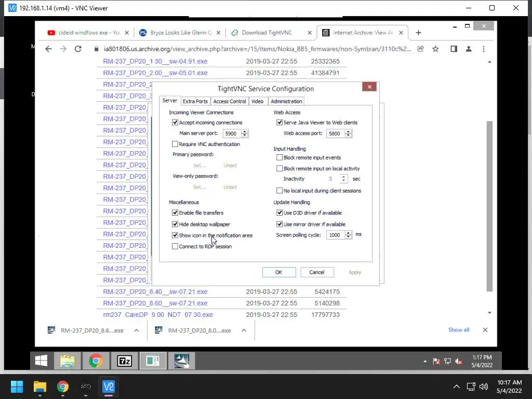Screen dimensions: 532x399
Task: Click the Main server port field
Action: 232,134
